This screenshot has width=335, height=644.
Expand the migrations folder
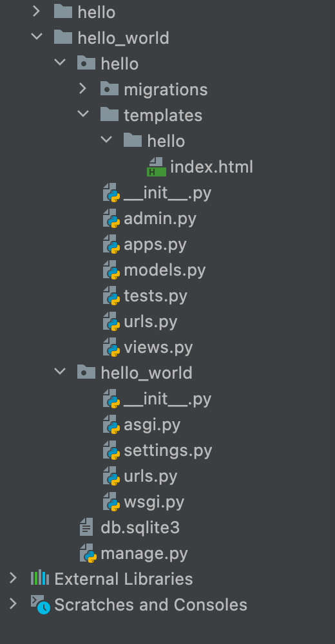[x=83, y=89]
